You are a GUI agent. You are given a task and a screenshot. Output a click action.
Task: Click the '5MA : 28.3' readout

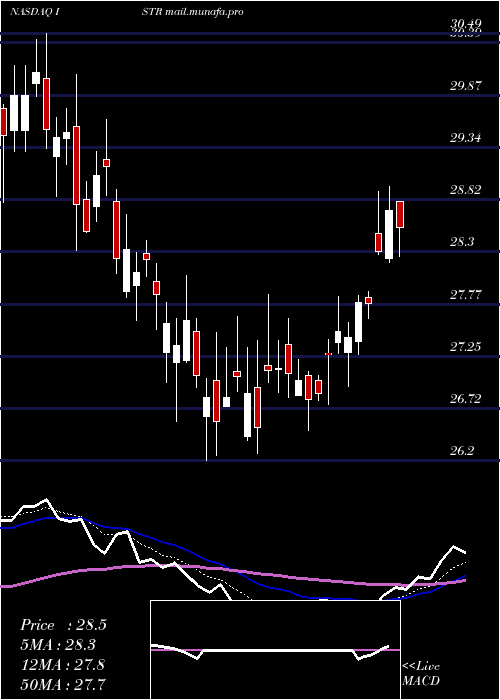tap(58, 645)
